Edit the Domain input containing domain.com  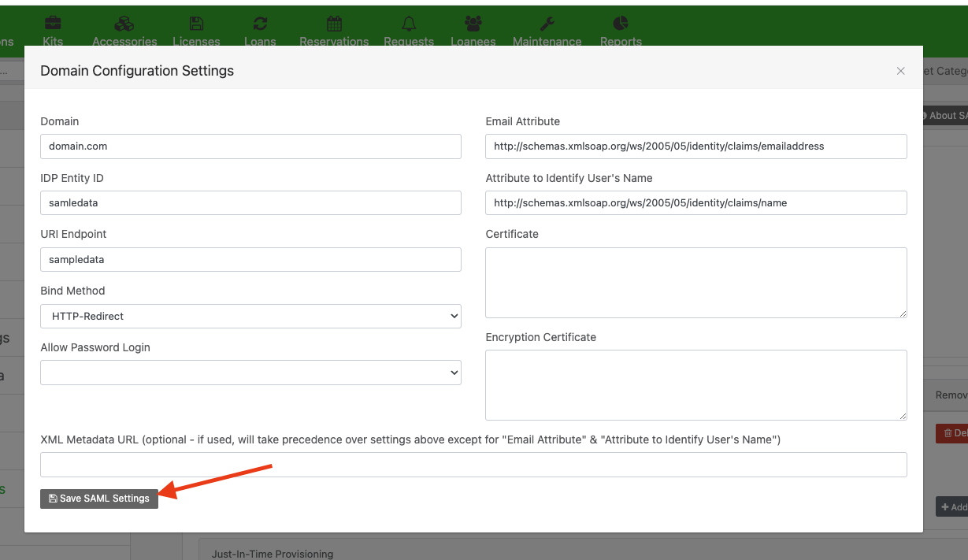250,146
